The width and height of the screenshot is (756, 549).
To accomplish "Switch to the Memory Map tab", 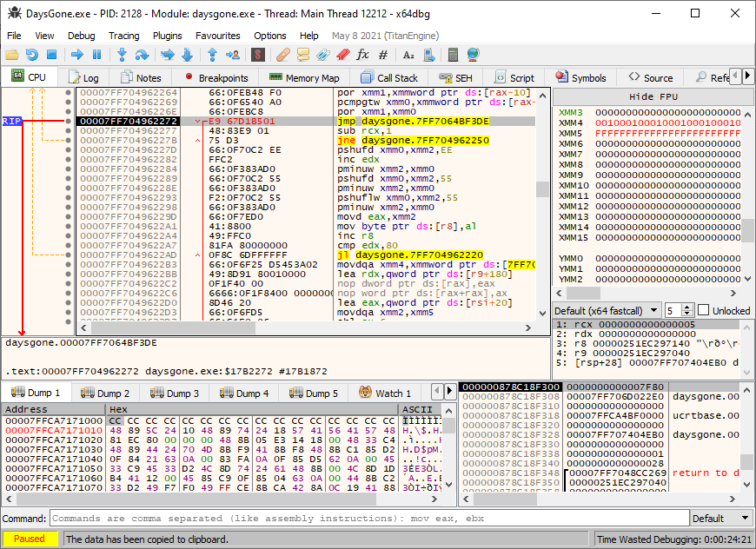I will (304, 77).
